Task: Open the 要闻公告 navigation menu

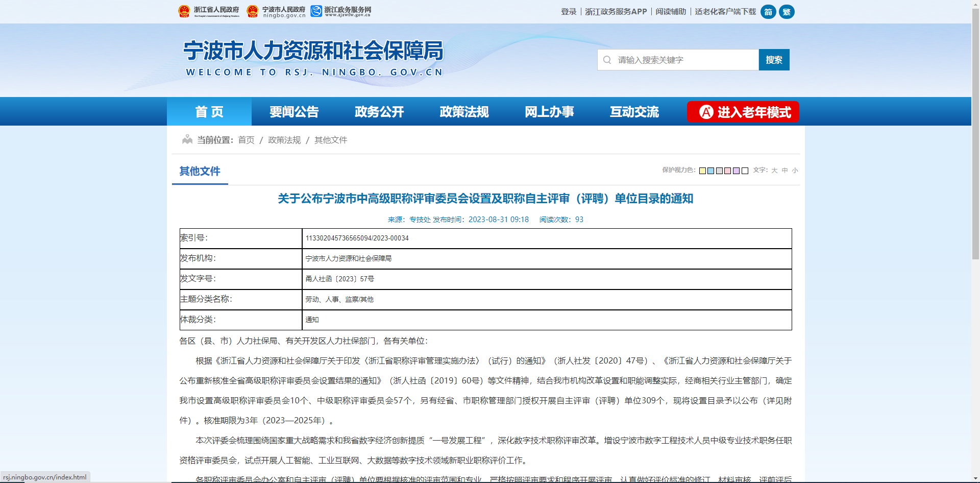Action: (294, 112)
